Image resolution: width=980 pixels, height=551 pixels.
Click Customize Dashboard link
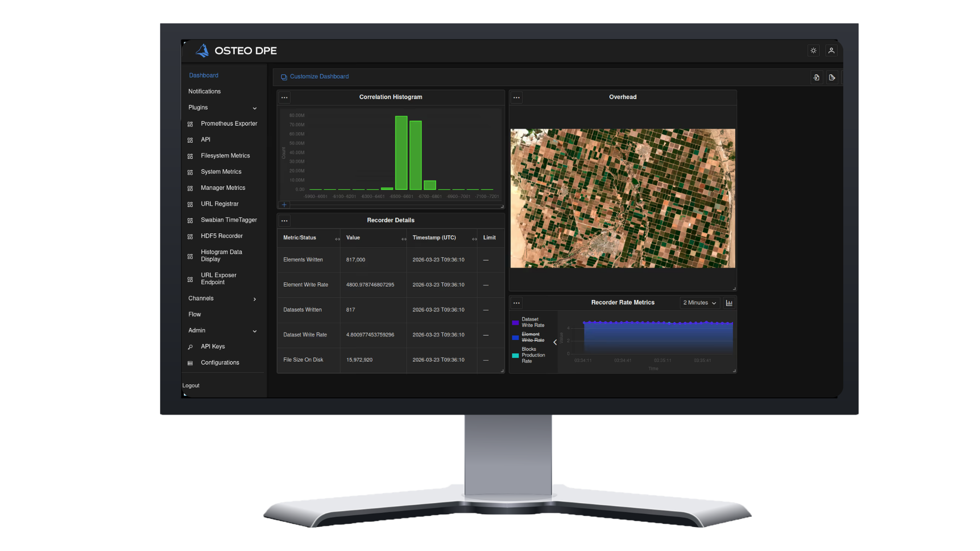(319, 77)
